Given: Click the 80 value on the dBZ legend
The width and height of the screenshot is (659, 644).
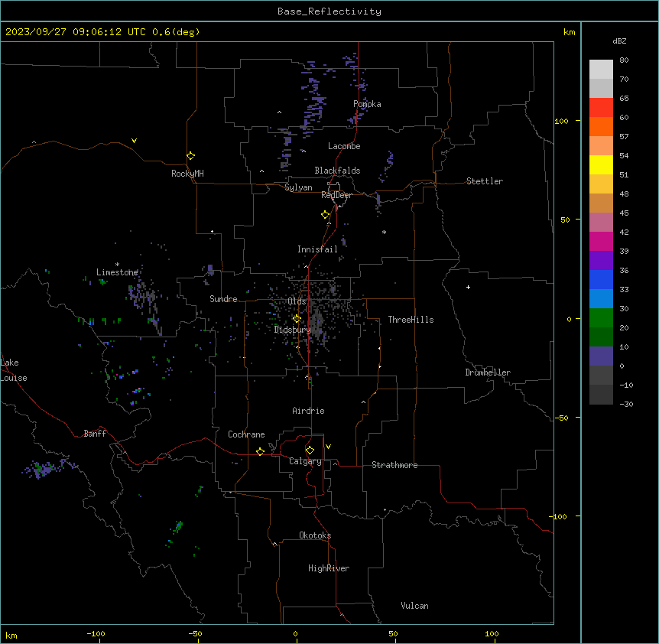Looking at the screenshot, I should click(624, 60).
